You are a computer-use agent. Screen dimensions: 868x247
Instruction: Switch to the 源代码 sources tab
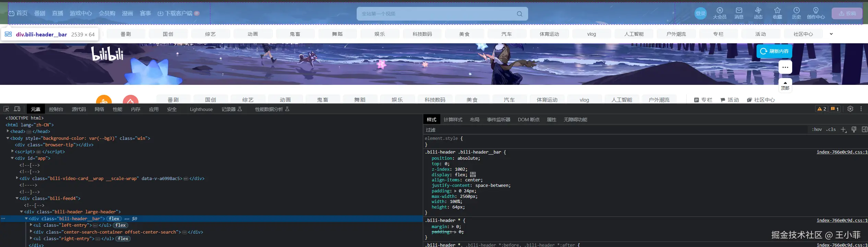[x=79, y=109]
